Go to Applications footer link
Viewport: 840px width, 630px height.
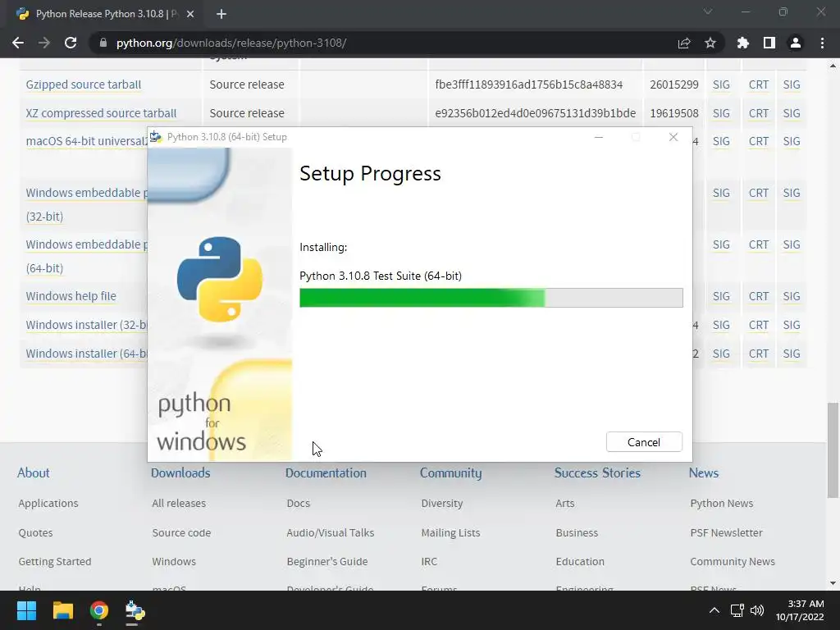48,503
